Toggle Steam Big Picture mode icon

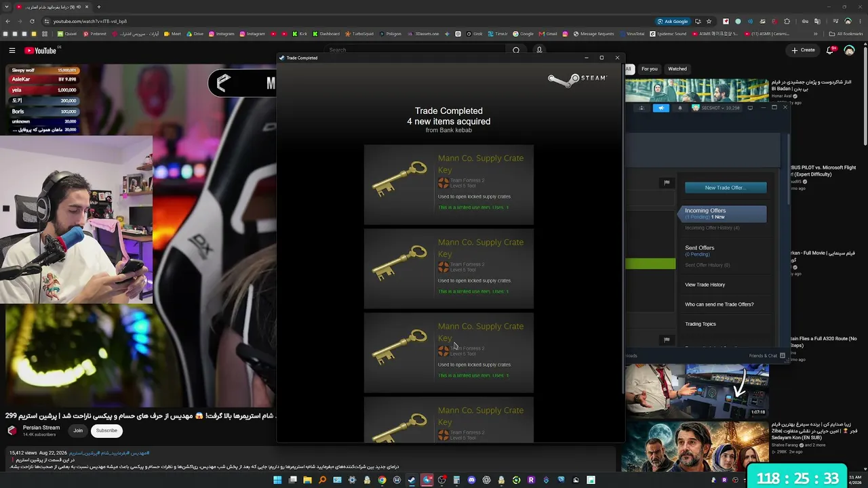tap(750, 108)
